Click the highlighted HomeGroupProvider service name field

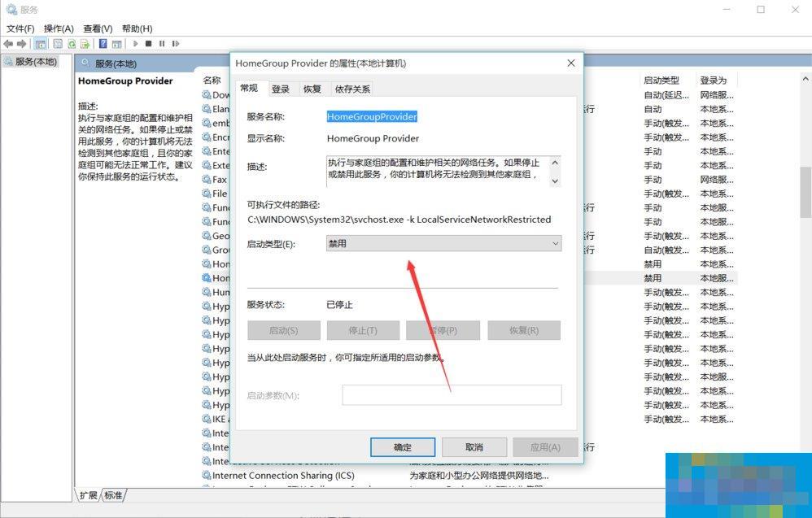pos(372,116)
